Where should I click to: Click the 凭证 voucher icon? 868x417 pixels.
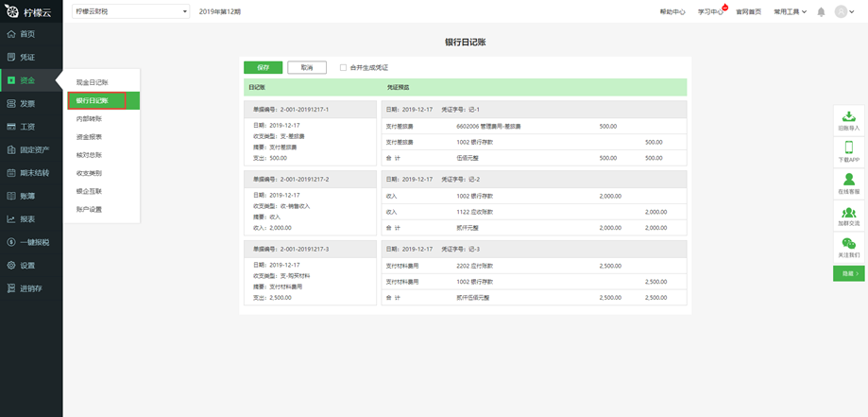11,57
